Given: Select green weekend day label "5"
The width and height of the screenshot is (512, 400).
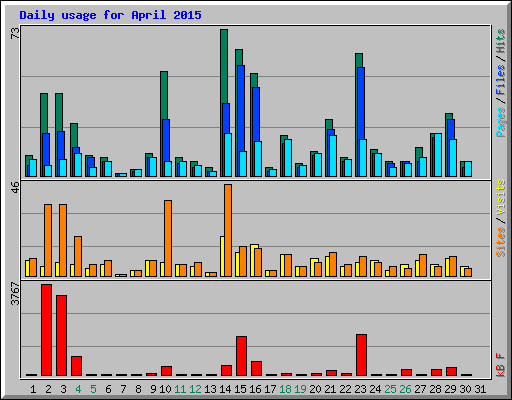Looking at the screenshot, I should coord(93,389).
